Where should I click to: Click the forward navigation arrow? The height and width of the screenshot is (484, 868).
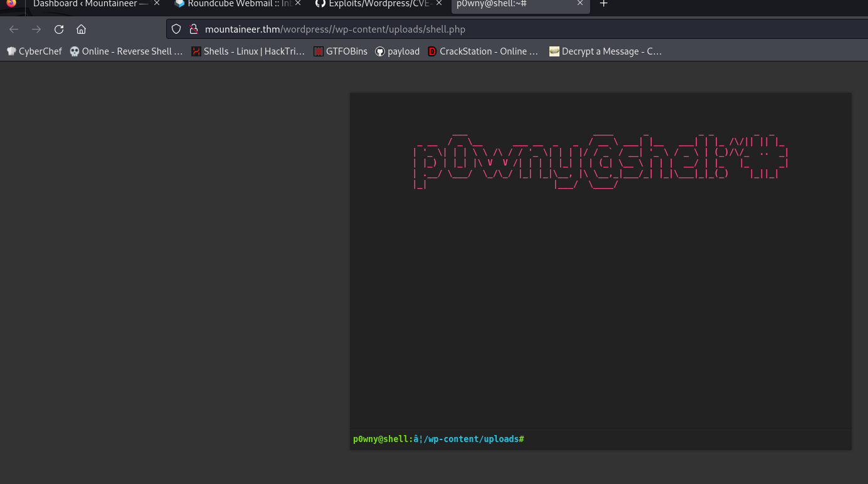36,29
